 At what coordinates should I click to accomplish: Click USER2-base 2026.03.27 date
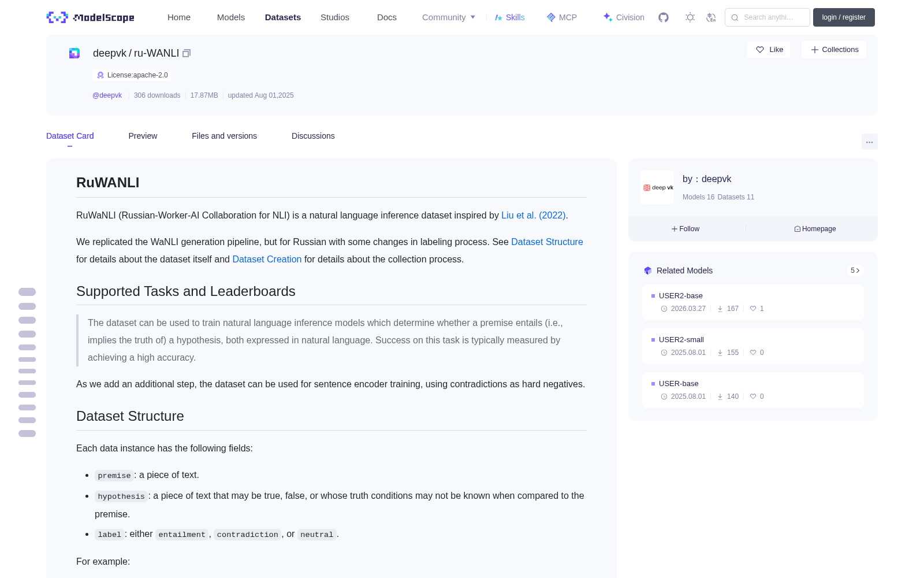[x=688, y=309]
